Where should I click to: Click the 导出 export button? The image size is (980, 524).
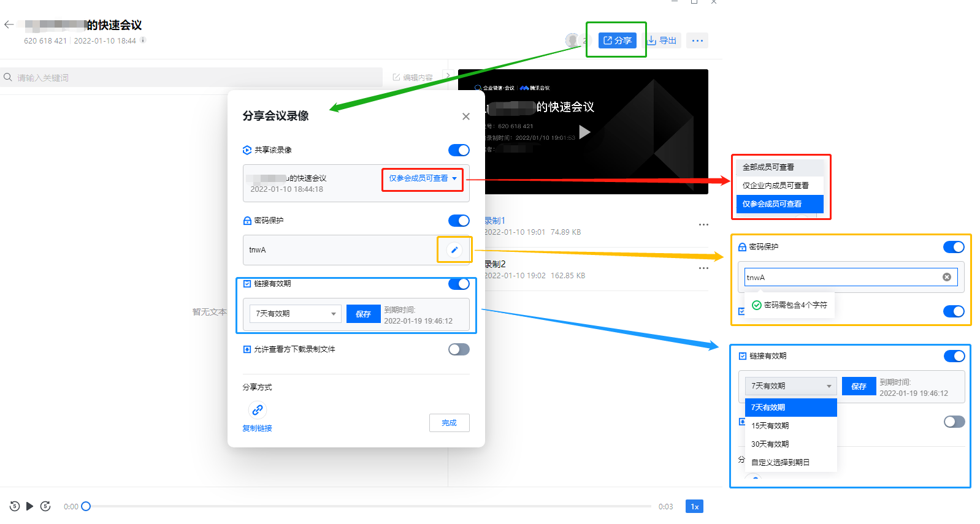coord(662,40)
